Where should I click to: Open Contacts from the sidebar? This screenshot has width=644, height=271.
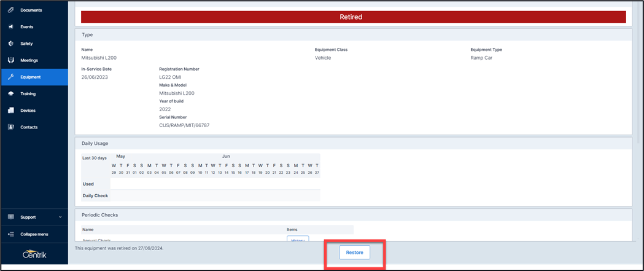34,127
